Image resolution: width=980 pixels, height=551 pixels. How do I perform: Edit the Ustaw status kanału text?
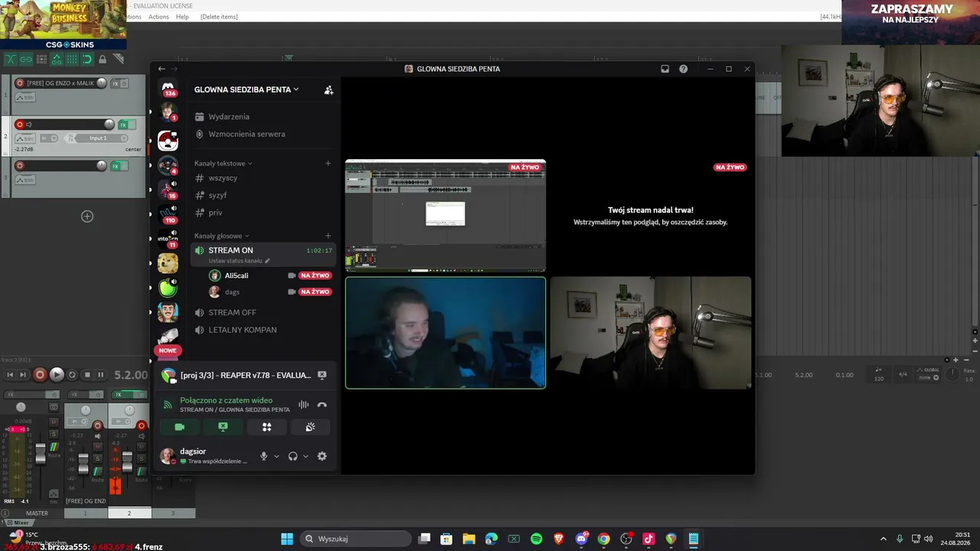pos(239,261)
